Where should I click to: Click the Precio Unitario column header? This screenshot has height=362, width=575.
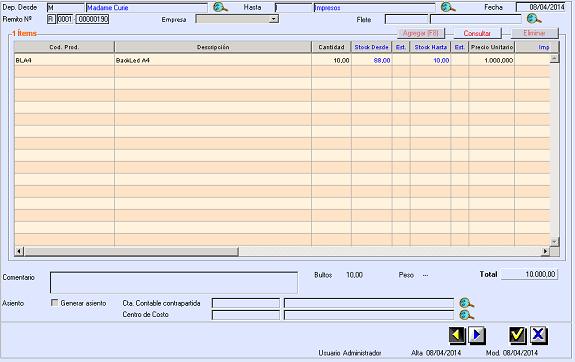pyautogui.click(x=492, y=47)
